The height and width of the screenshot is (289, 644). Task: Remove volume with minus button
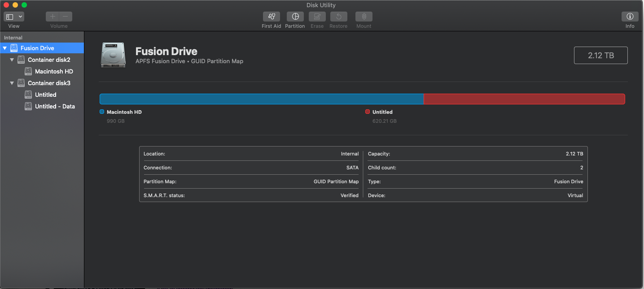pos(66,17)
